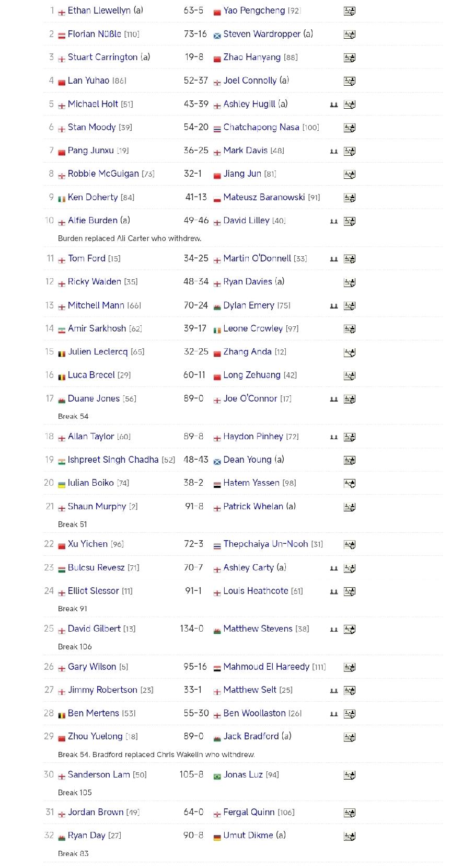Click head-to-head icon for Mann vs Emery
Screen dimensions: 475x868
coord(333,306)
